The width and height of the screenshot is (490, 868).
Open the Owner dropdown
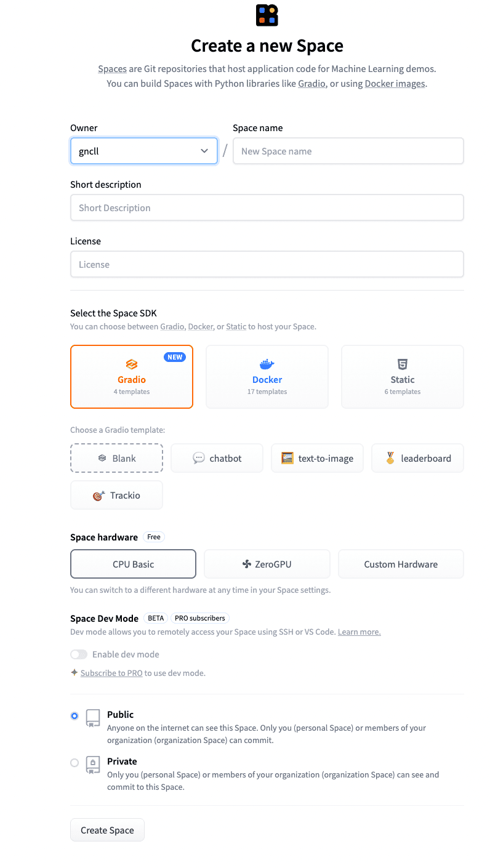click(144, 151)
